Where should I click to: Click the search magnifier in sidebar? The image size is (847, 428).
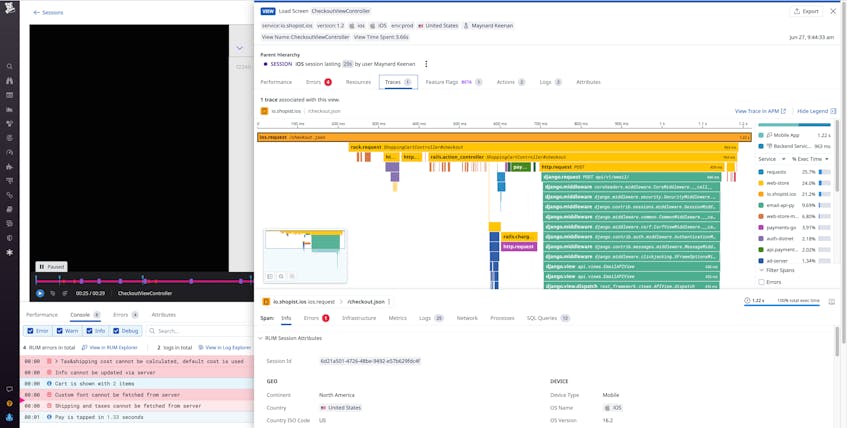pyautogui.click(x=10, y=66)
